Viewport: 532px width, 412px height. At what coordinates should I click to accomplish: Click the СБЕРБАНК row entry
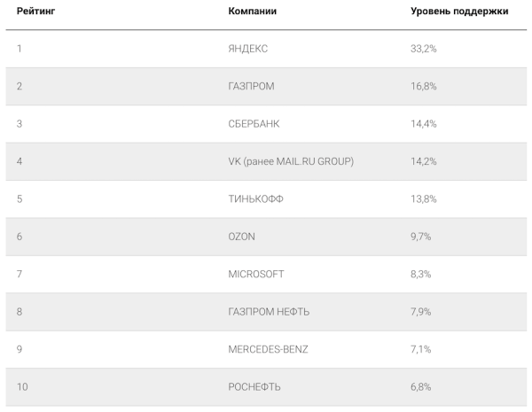click(x=254, y=123)
